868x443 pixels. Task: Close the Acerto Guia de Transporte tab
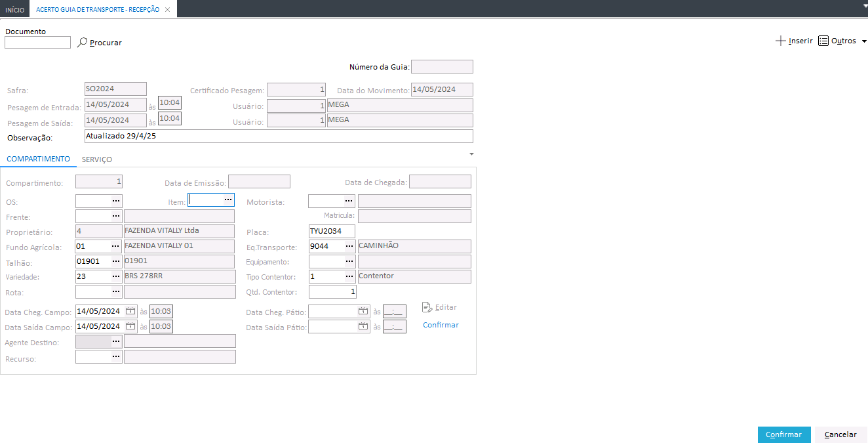point(167,9)
